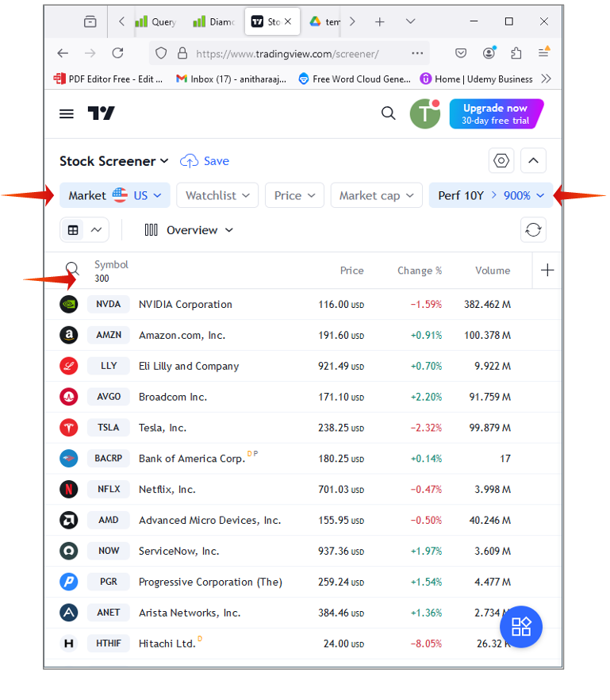
Task: Show more bookmarks with the double chevron
Action: pyautogui.click(x=546, y=79)
